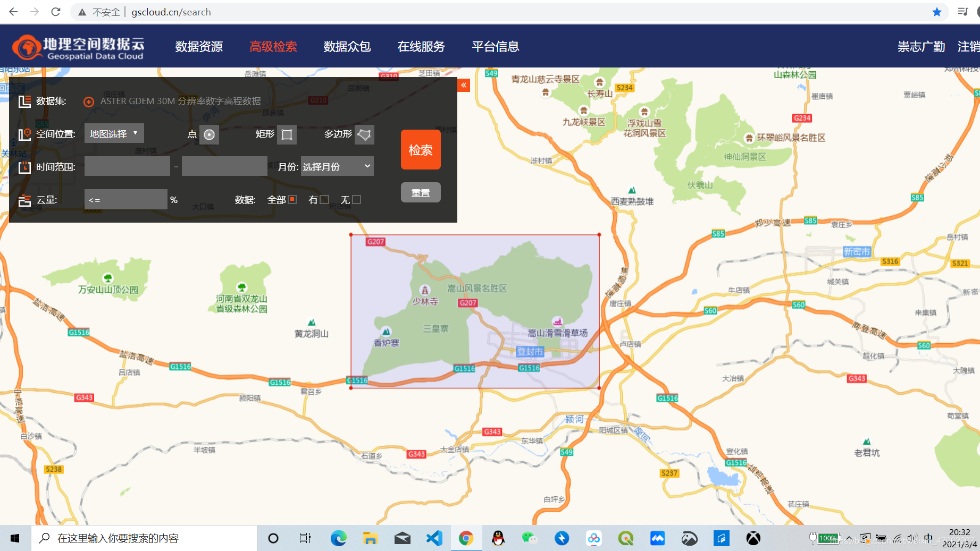Check the 有 (has data) checkbox
This screenshot has width=980, height=551.
click(324, 199)
